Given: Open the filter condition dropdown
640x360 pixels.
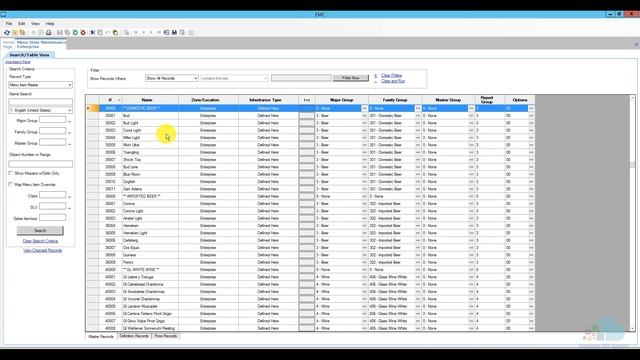Looking at the screenshot, I should pyautogui.click(x=234, y=78).
